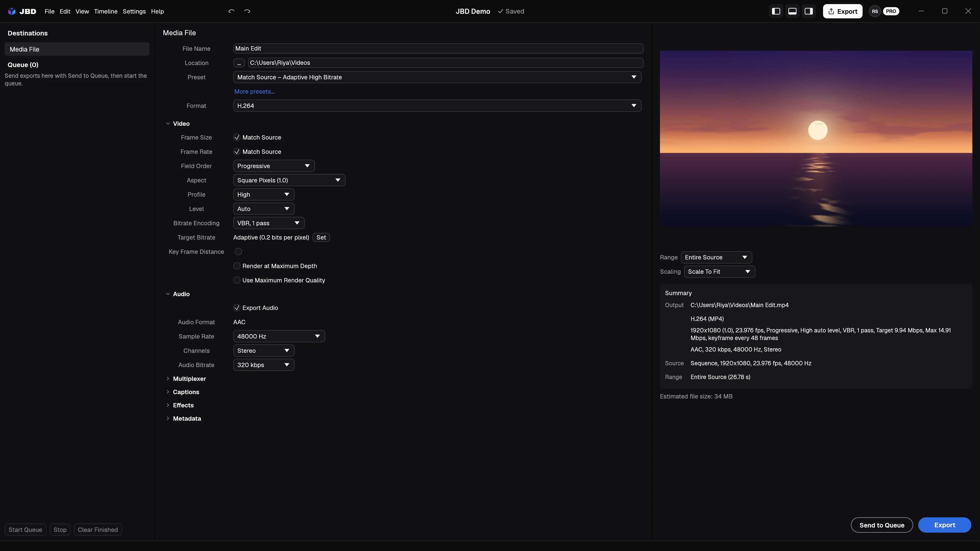The image size is (980, 551).
Task: Enable Key Frame Distance checkbox
Action: [238, 252]
